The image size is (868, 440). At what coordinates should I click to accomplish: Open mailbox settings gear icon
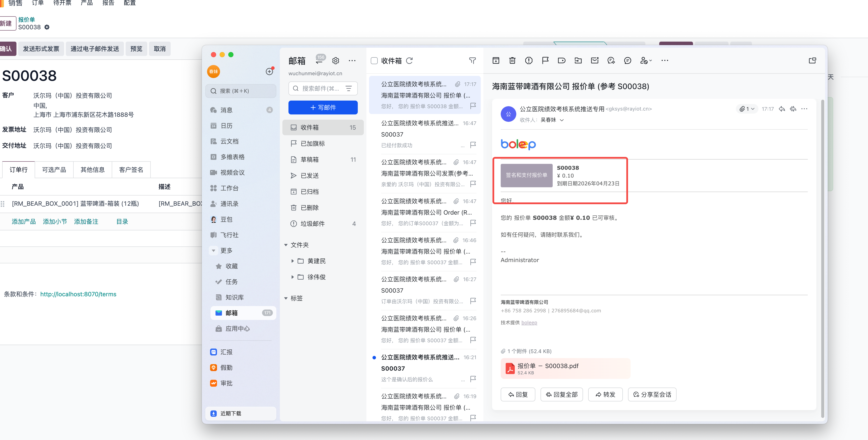(336, 61)
